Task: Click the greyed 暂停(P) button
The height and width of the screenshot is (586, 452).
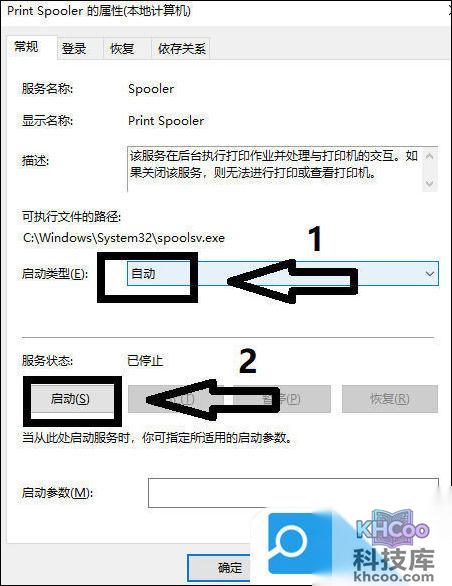Action: click(x=282, y=399)
